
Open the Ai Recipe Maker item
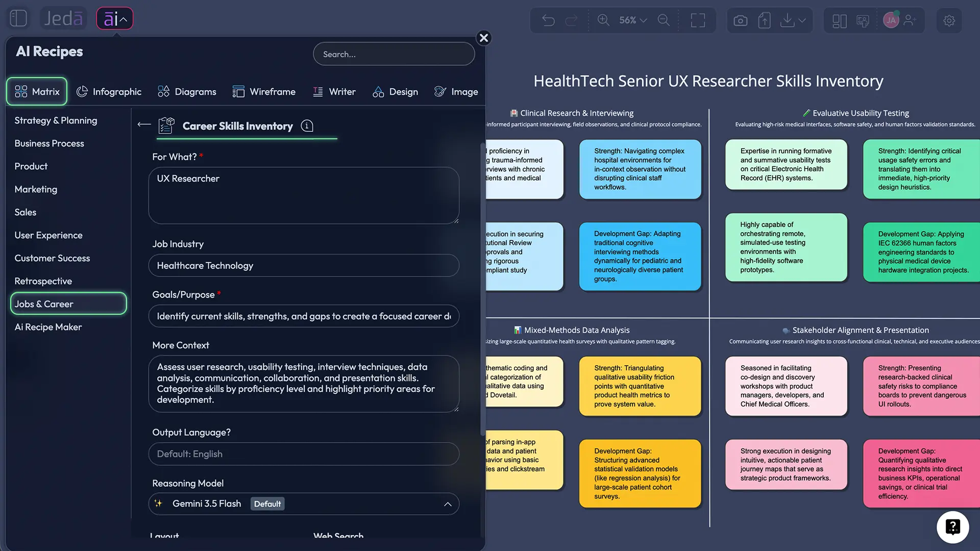click(x=48, y=327)
